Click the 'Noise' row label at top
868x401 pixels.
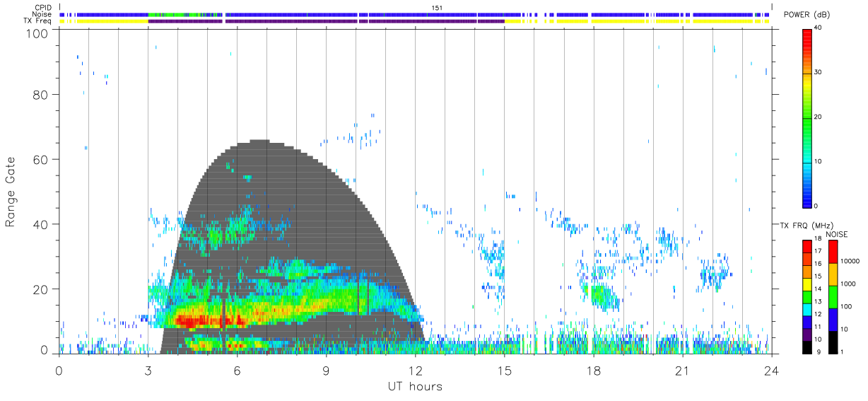click(42, 14)
